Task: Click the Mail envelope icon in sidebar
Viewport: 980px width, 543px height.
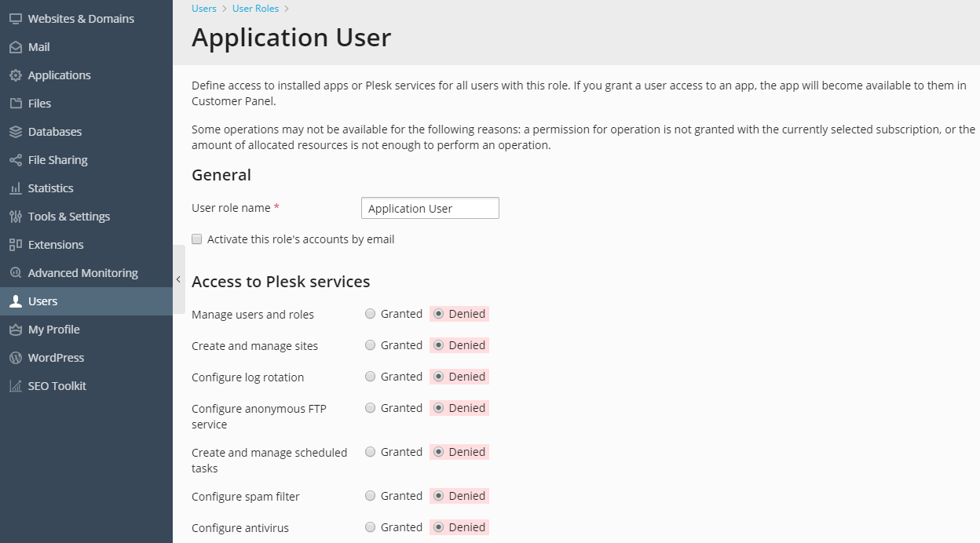Action: pyautogui.click(x=16, y=47)
